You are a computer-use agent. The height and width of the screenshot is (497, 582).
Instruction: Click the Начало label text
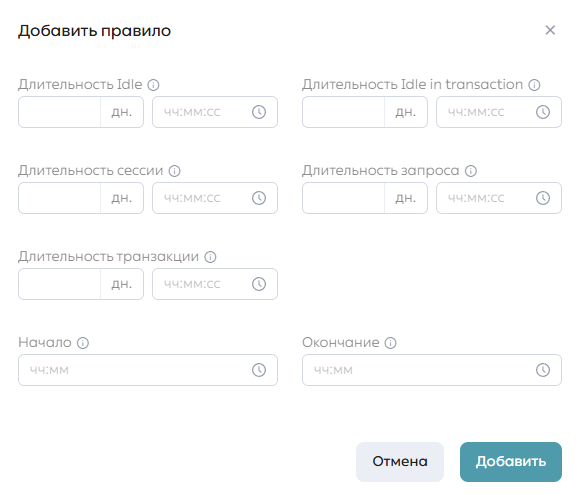45,343
